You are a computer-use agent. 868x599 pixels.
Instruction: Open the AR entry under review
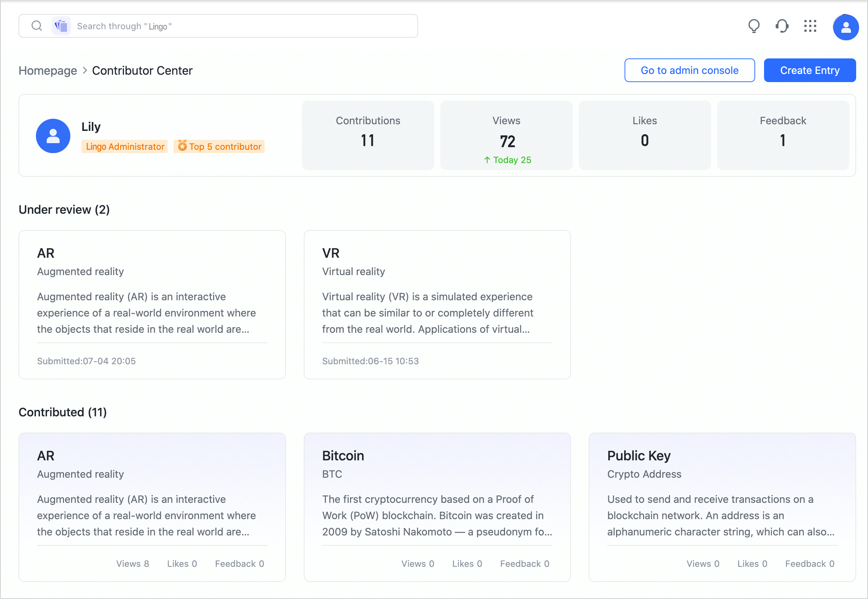pos(152,304)
